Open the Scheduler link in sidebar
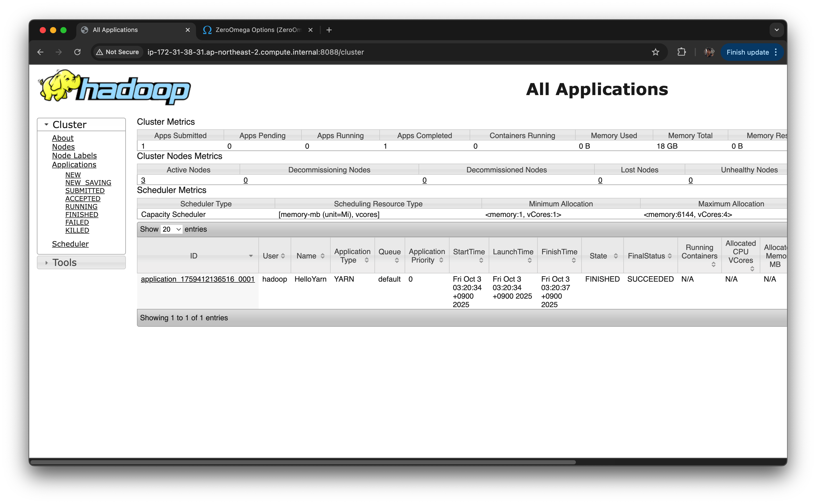Viewport: 816px width, 504px height. pos(70,244)
